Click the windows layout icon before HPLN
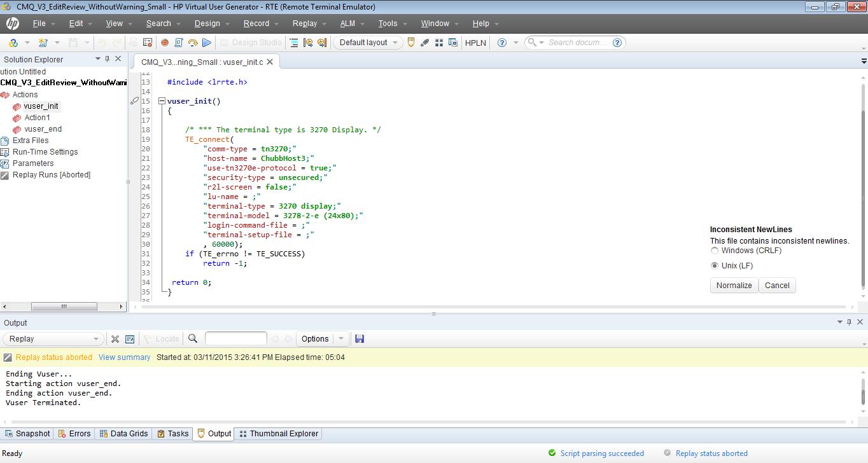868x463 pixels. 453,43
